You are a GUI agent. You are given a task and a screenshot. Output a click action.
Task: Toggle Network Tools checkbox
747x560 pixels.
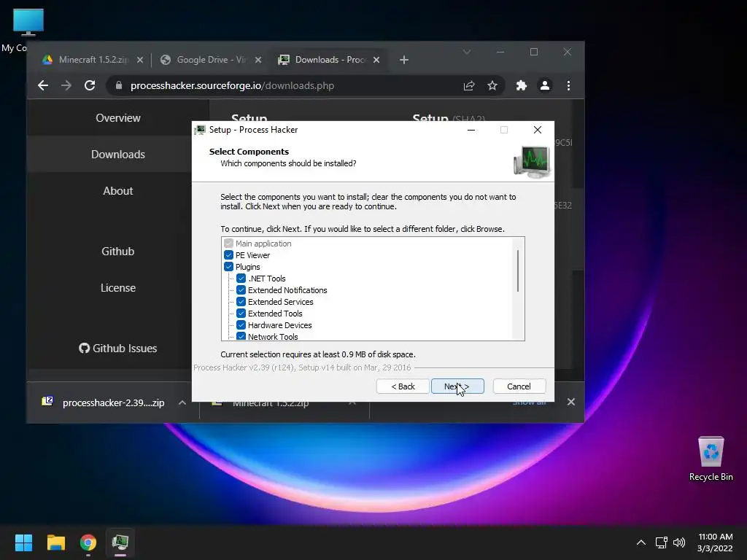tap(241, 336)
